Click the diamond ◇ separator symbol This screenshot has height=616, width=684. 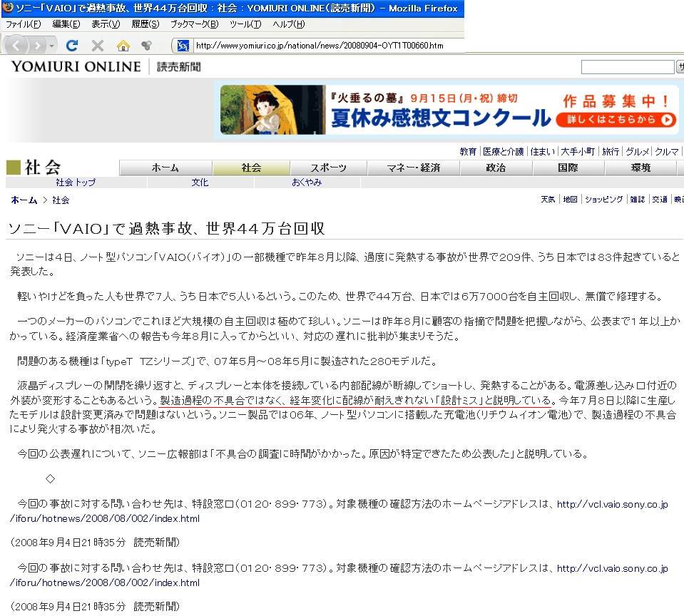tap(50, 478)
